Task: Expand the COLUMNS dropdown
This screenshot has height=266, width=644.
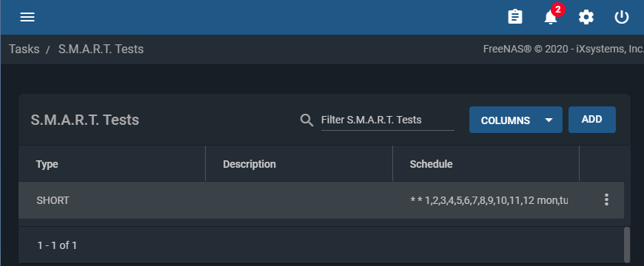Action: point(515,120)
